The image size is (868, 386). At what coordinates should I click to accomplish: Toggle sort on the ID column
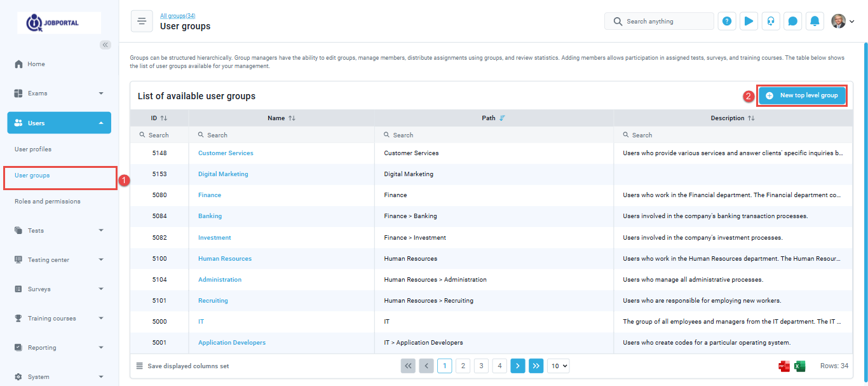[163, 118]
